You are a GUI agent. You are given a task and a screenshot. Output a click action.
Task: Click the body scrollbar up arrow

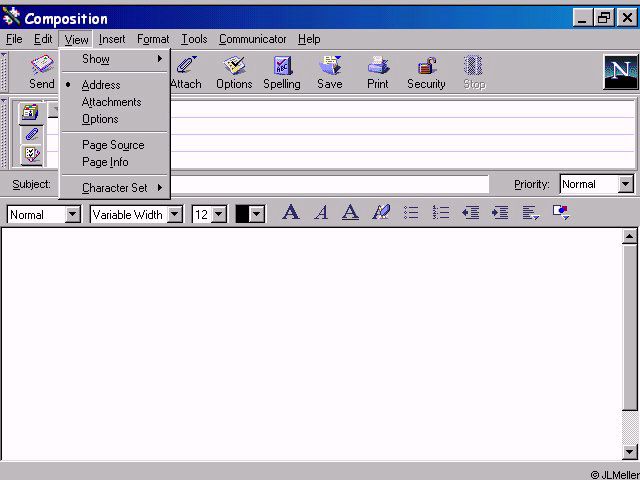630,236
